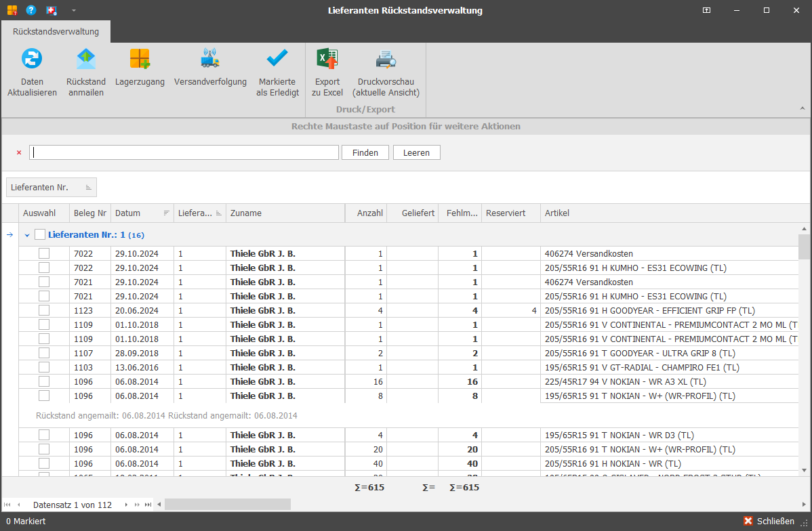Click the Leeren button
Screen dimensions: 812x531
pos(416,152)
